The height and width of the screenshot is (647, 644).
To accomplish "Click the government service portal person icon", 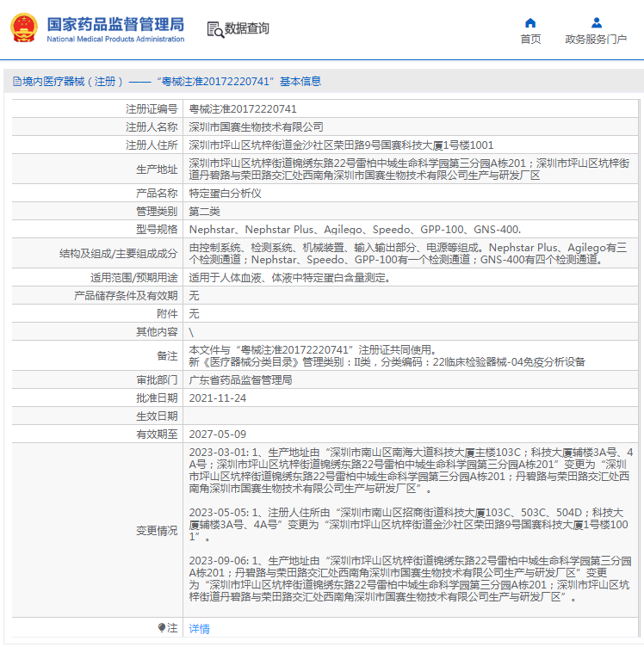I will click(x=596, y=22).
